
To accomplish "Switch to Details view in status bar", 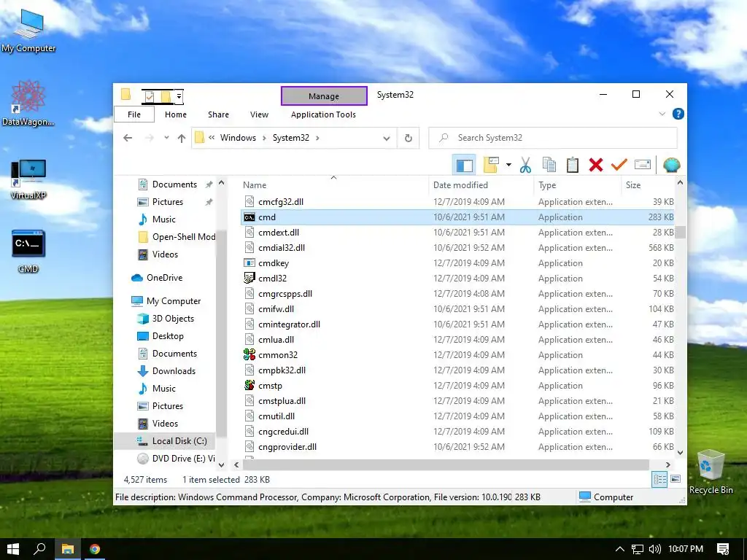I will (x=659, y=480).
